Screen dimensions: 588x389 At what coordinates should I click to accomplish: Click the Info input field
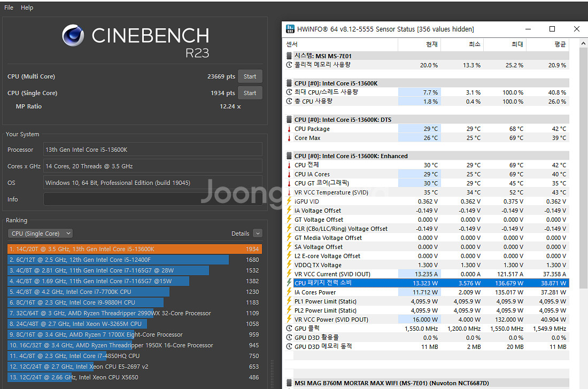click(x=153, y=199)
